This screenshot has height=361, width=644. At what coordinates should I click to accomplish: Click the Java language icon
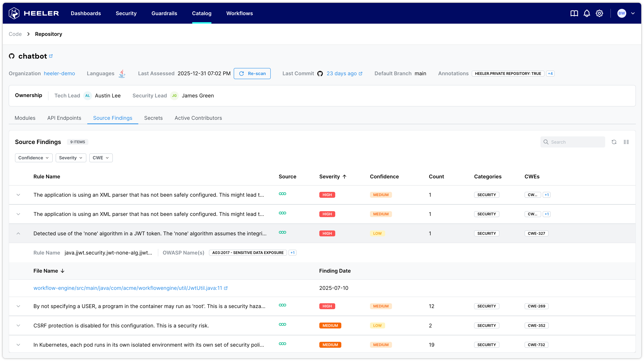tap(122, 74)
